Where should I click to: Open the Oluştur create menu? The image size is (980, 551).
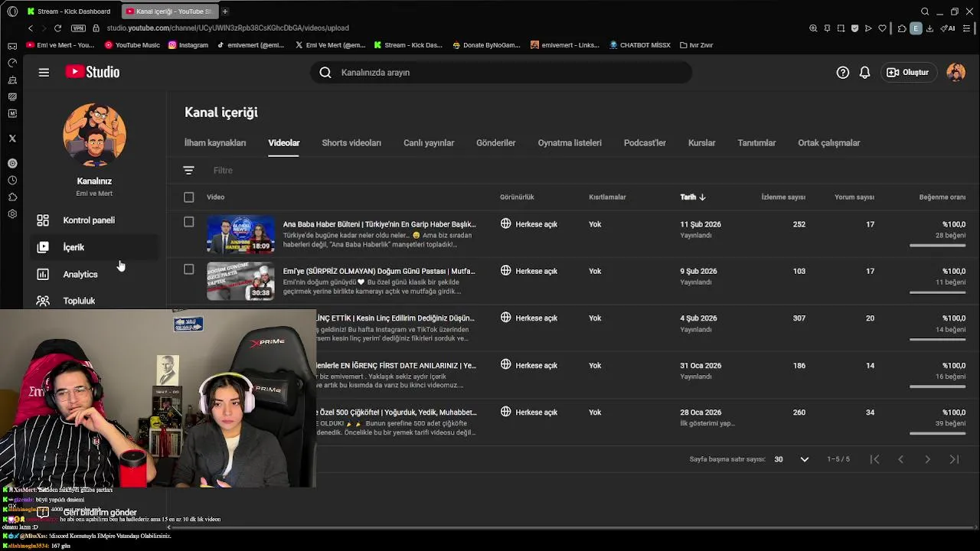[907, 72]
